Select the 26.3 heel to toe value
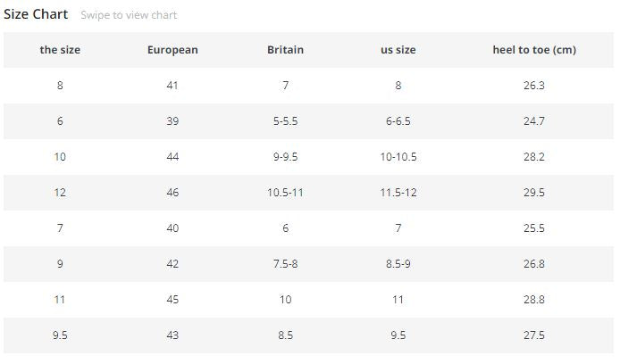Image resolution: width=620 pixels, height=364 pixels. point(533,86)
